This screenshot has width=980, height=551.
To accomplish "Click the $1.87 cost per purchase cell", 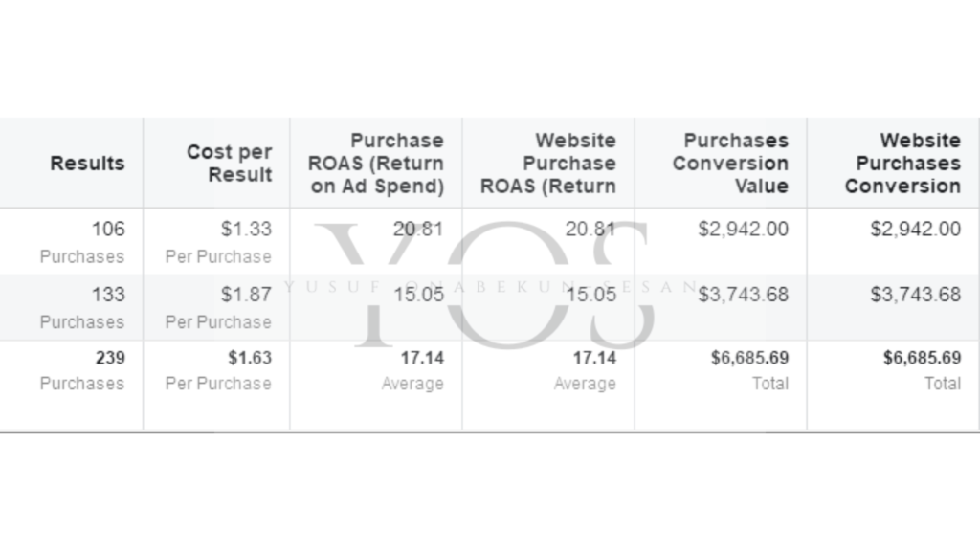I will 218,307.
